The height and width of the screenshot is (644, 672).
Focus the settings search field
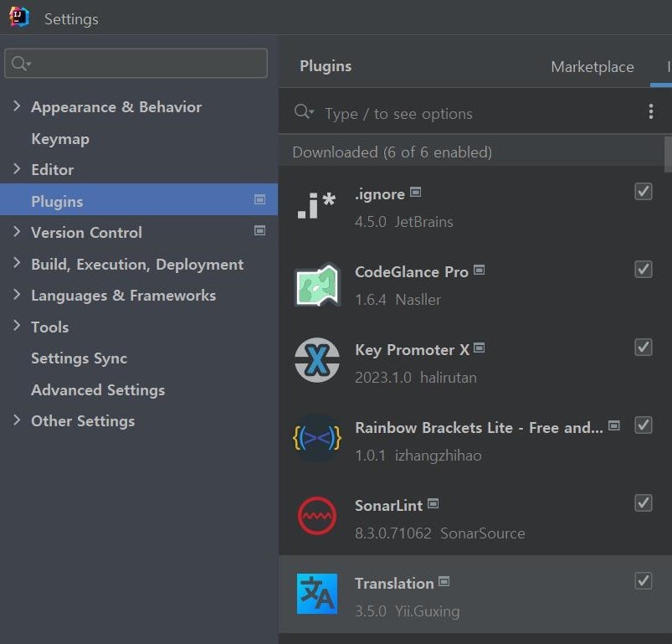tap(136, 64)
